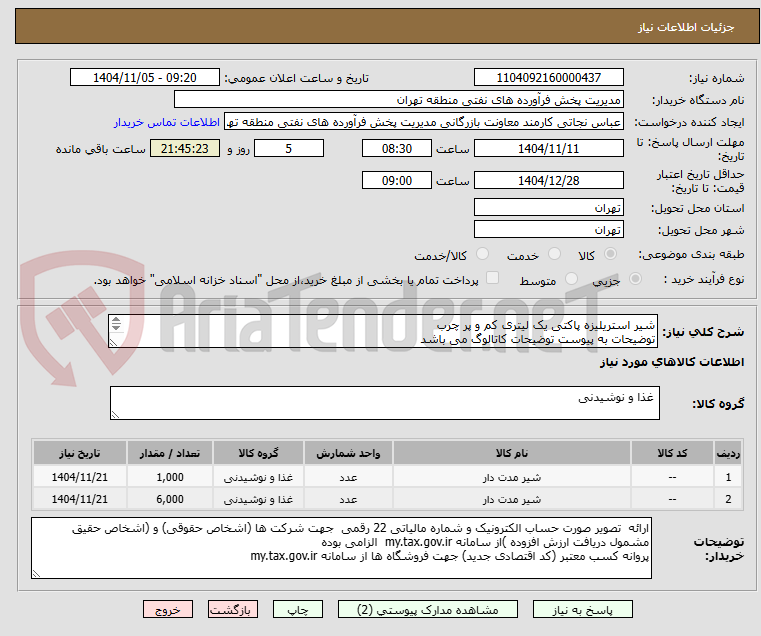
Task: Click the استان محل تحویل field تهران
Action: click(x=548, y=207)
